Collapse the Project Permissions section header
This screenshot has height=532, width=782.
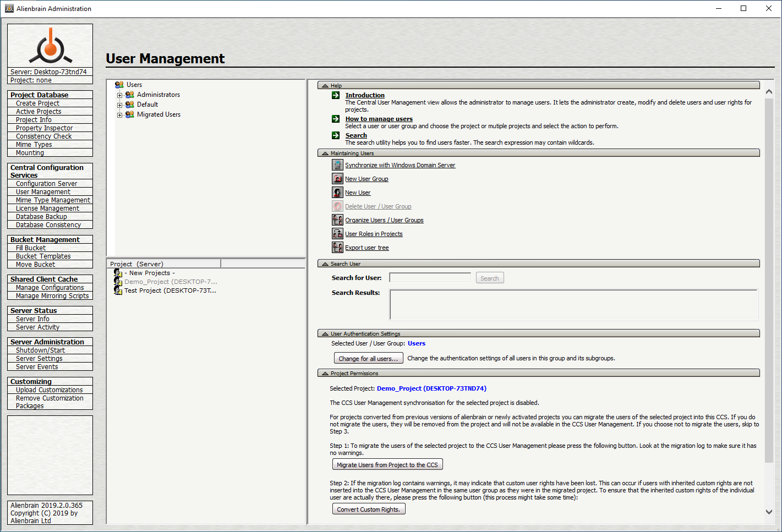tap(325, 374)
